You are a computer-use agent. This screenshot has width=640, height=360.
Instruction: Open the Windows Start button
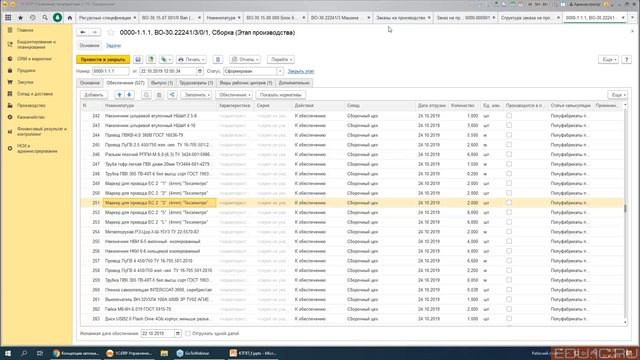coord(8,353)
